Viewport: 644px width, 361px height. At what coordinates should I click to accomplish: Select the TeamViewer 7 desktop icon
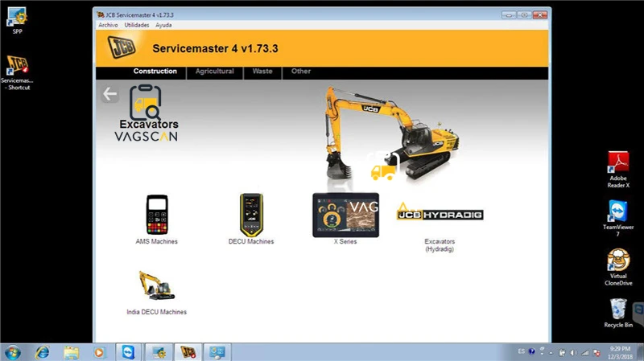coord(618,218)
